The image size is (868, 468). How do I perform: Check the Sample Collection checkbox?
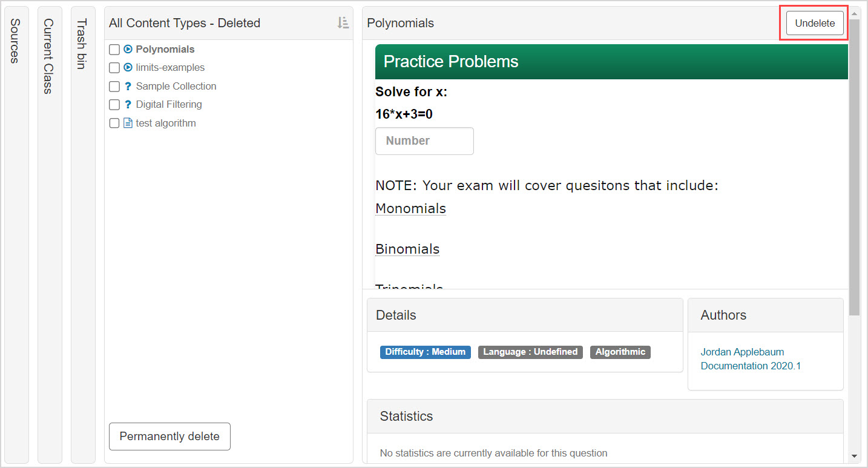point(114,86)
